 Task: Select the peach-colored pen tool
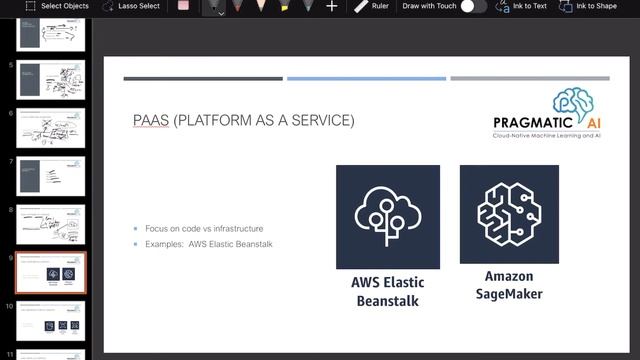(x=261, y=5)
